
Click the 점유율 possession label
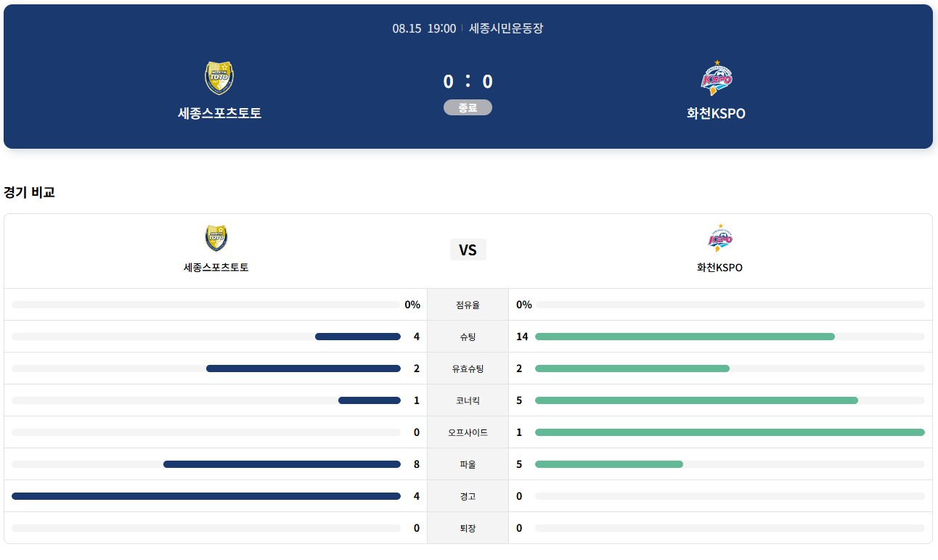468,305
